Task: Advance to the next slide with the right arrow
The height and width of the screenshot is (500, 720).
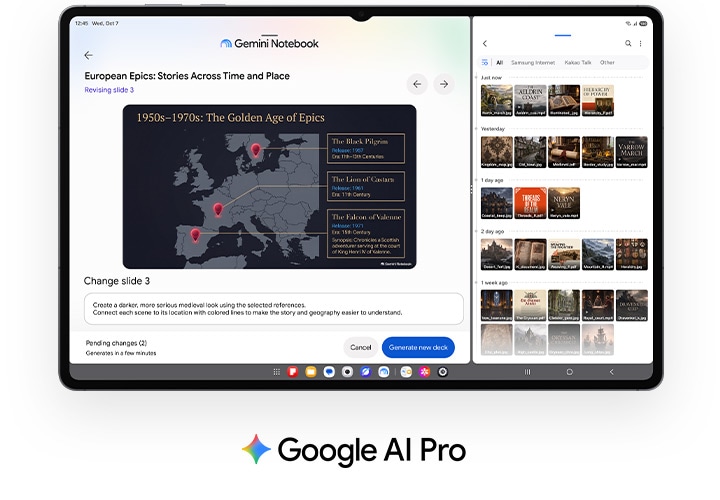Action: click(x=444, y=84)
